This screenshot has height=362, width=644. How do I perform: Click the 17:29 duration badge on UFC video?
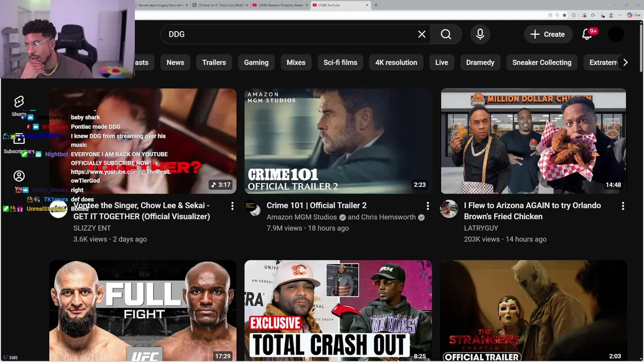[x=222, y=356]
